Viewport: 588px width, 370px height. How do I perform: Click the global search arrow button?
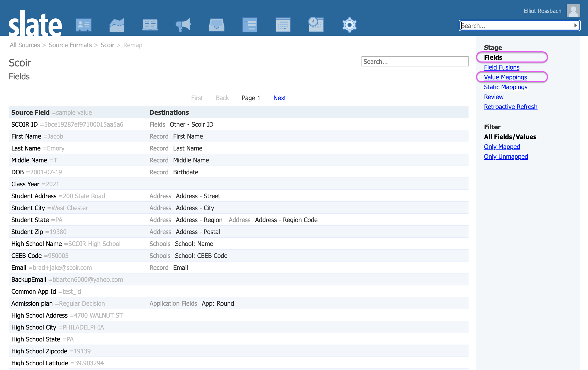pos(576,25)
